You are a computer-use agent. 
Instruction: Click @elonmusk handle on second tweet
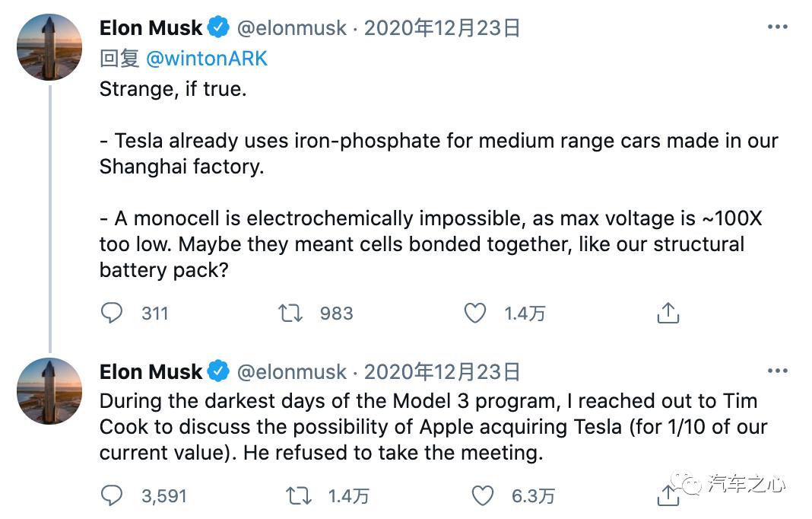[292, 372]
